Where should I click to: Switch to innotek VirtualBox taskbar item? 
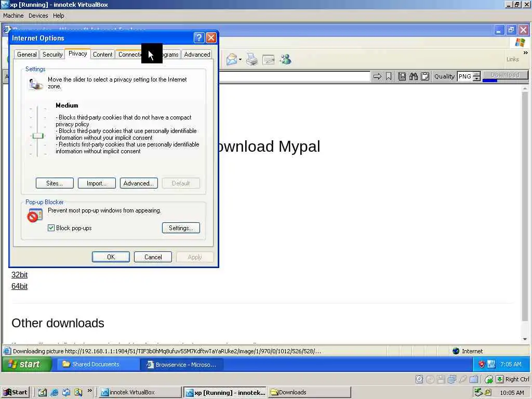pyautogui.click(x=140, y=392)
